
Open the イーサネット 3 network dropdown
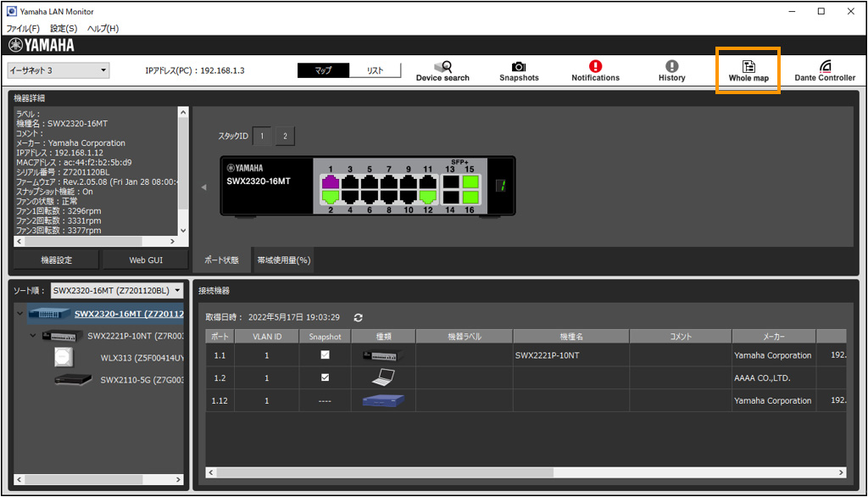click(x=58, y=70)
